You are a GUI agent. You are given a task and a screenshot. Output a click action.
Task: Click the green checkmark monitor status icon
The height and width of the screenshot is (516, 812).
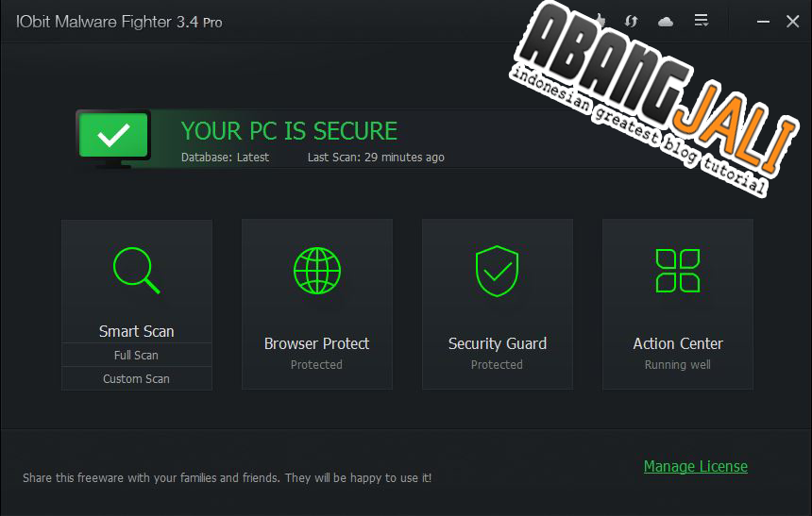point(114,138)
